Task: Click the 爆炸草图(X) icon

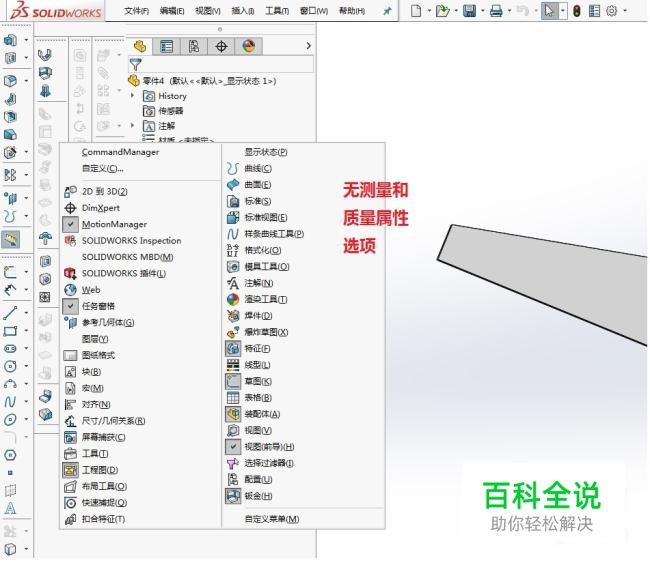Action: point(233,332)
